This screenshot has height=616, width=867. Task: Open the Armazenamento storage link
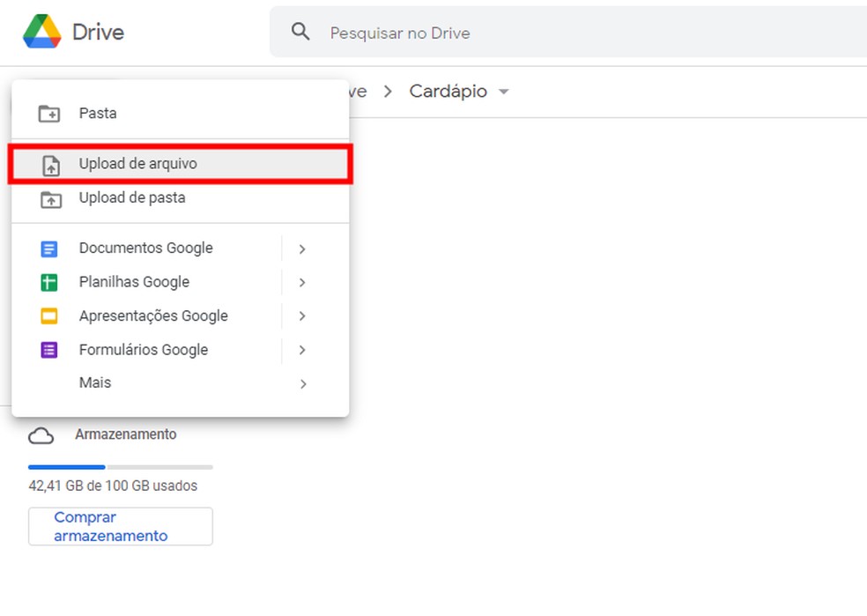click(x=125, y=434)
